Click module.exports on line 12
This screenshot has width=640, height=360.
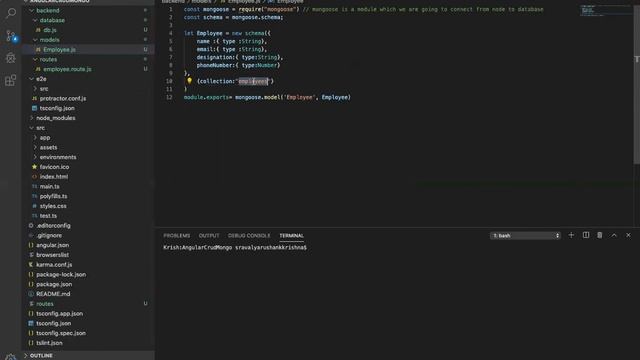click(x=206, y=97)
